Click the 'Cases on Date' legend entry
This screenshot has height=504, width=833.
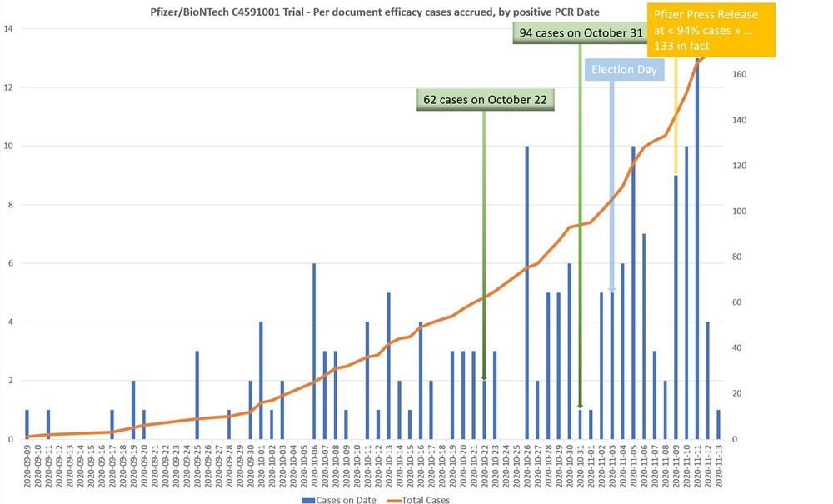[339, 500]
